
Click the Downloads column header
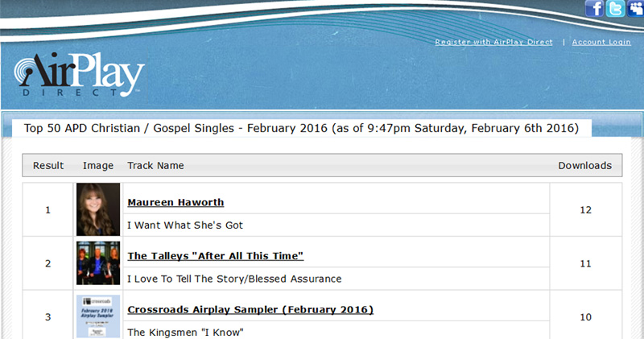[585, 166]
